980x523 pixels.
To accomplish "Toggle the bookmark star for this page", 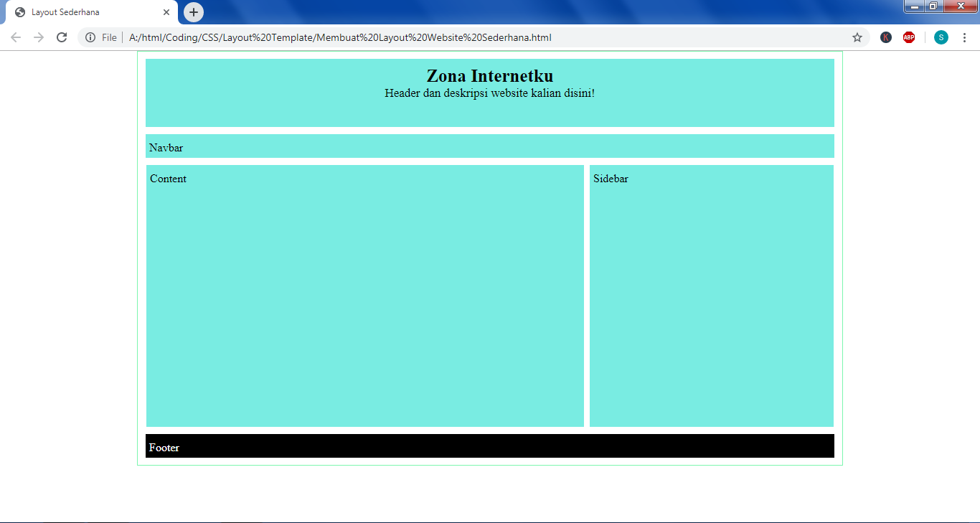I will pos(857,37).
